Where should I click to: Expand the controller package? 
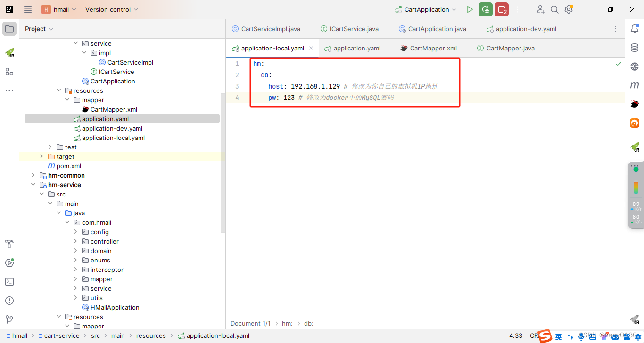(75, 241)
